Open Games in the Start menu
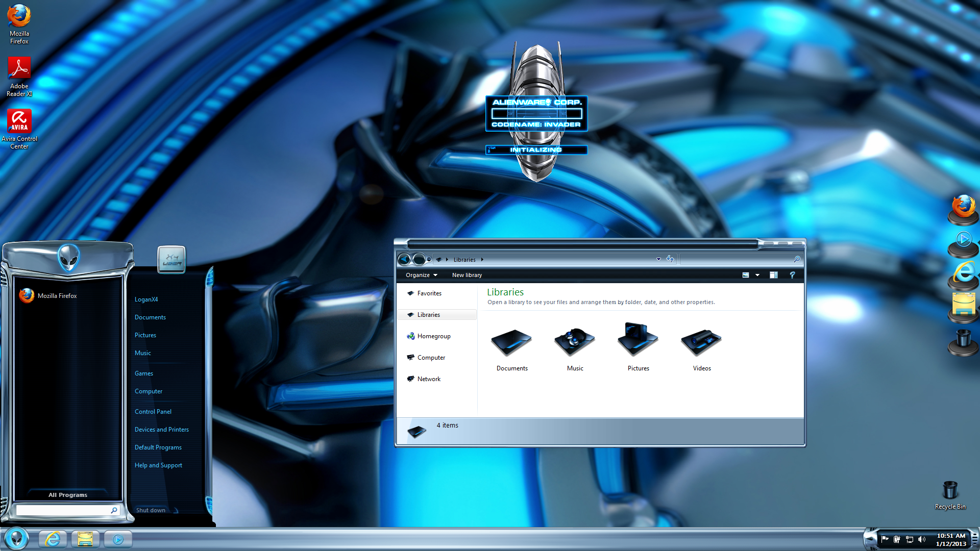The height and width of the screenshot is (551, 980). pyautogui.click(x=144, y=373)
